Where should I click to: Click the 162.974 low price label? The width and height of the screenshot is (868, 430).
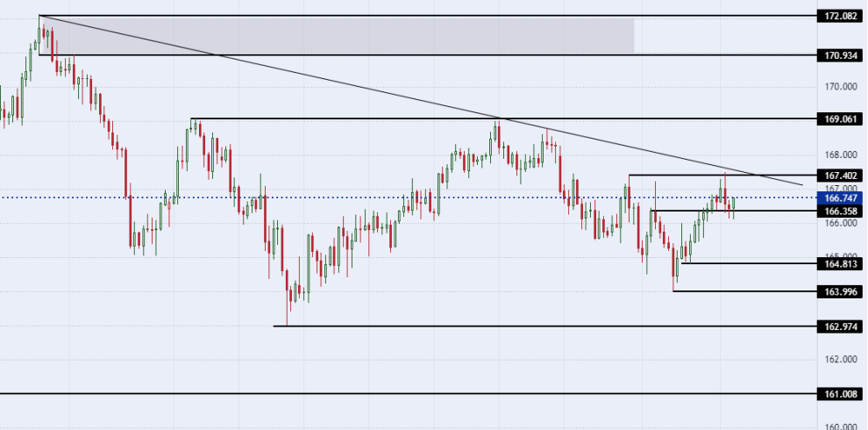pos(839,326)
